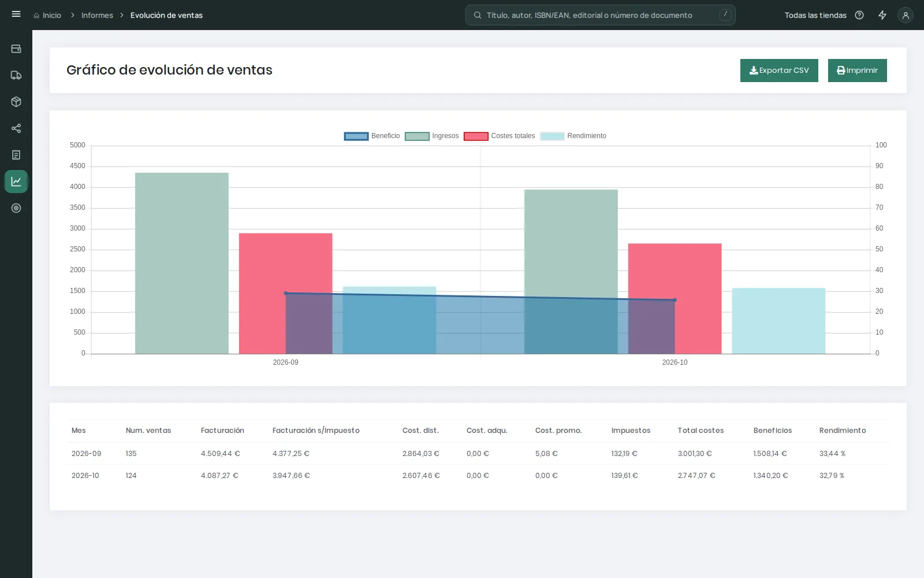Image resolution: width=924 pixels, height=578 pixels.
Task: Select the 2026-09 month cell
Action: tap(86, 454)
